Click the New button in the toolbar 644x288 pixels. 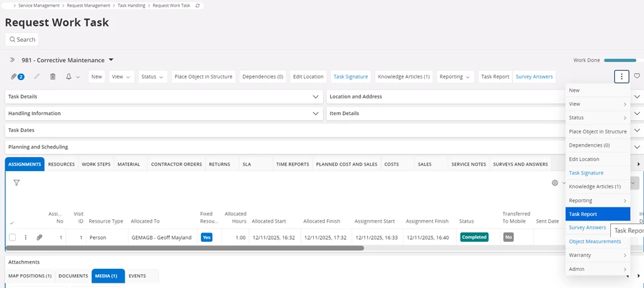coord(97,77)
